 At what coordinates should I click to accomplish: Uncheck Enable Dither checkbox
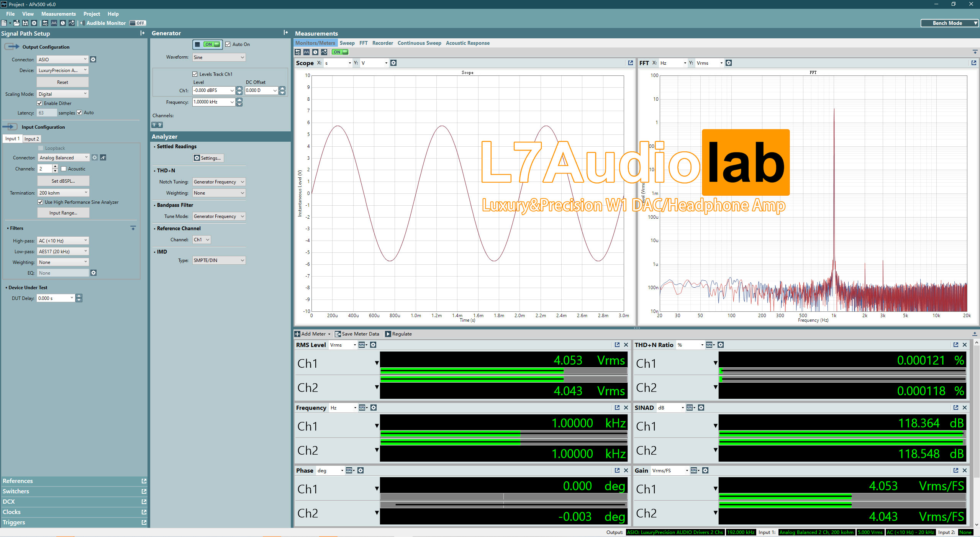point(39,103)
